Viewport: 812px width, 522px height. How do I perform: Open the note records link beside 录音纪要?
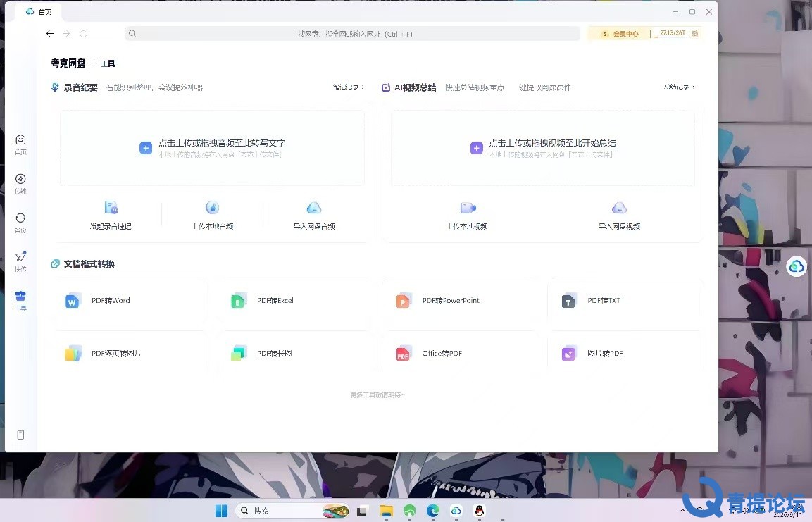(349, 87)
